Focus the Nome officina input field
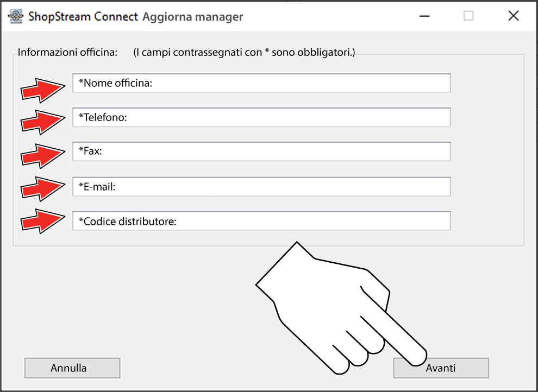Viewport: 538px width, 392px height. tap(261, 84)
